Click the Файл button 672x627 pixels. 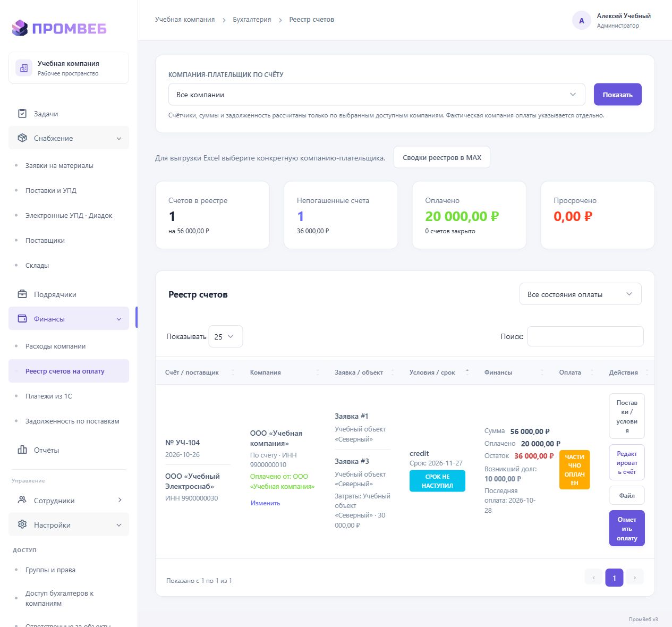(x=627, y=495)
